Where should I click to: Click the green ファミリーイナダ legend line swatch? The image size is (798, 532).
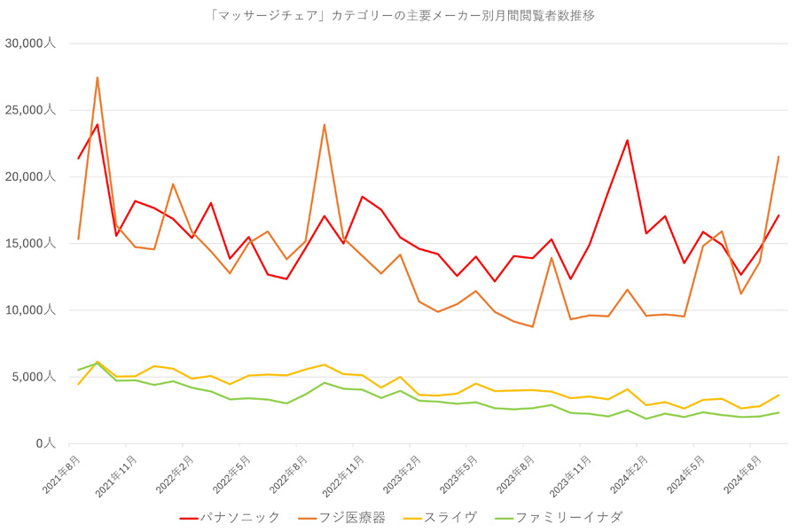pos(505,518)
